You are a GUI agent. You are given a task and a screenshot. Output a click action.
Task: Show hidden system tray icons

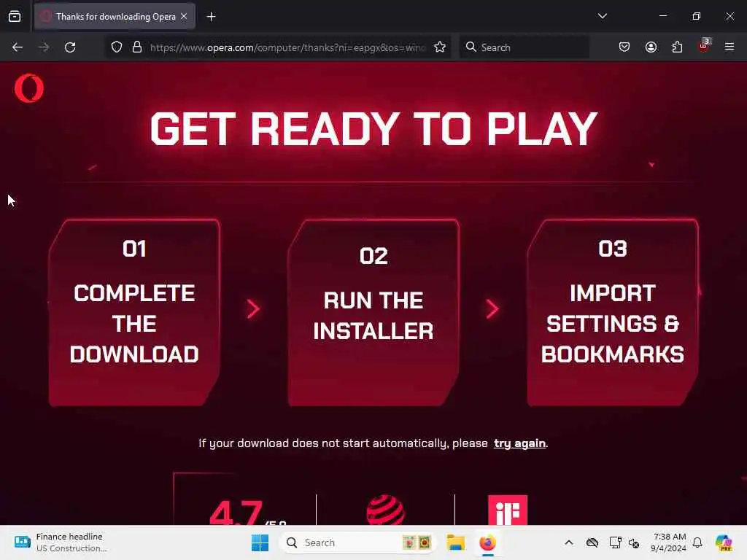tap(569, 542)
